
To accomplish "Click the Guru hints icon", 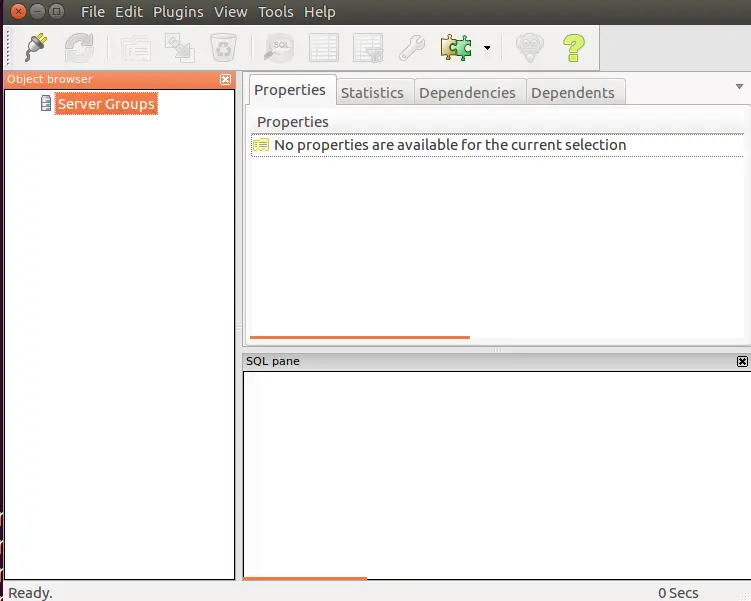I will [530, 47].
